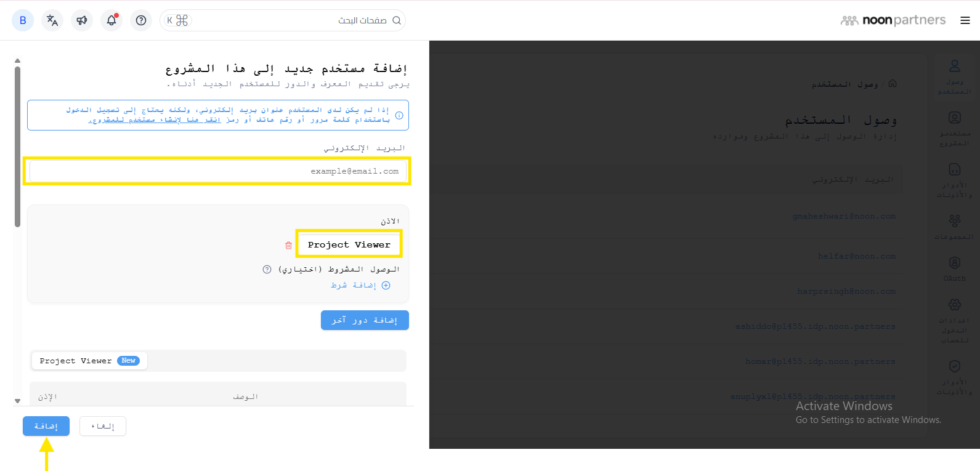Open the language translation icon

(52, 20)
